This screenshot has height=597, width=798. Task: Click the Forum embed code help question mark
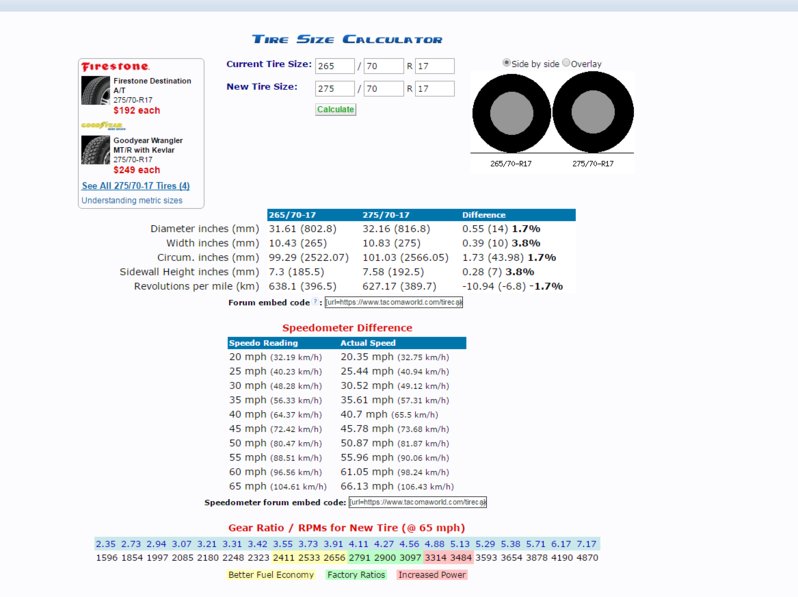click(x=315, y=301)
